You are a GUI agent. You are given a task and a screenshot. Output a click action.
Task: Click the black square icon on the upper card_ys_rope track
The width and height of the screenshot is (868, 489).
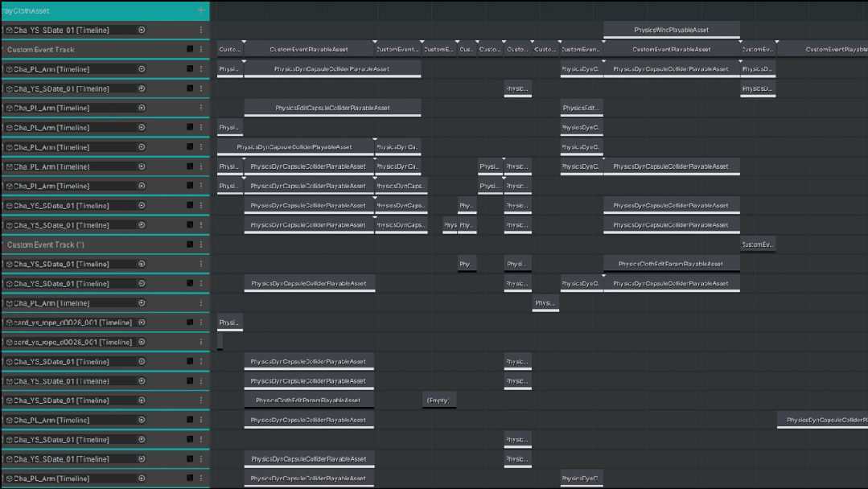pyautogui.click(x=190, y=323)
